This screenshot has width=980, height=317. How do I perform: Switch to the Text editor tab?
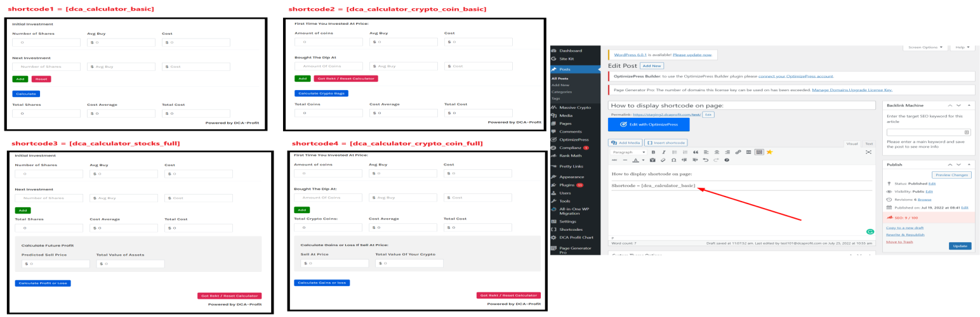tap(869, 144)
